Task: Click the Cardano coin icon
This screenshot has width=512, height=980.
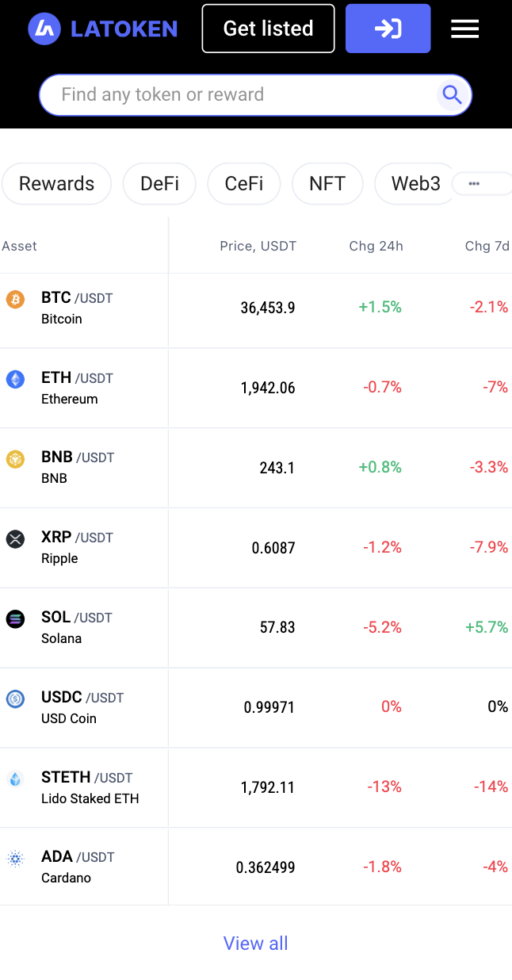Action: coord(15,859)
